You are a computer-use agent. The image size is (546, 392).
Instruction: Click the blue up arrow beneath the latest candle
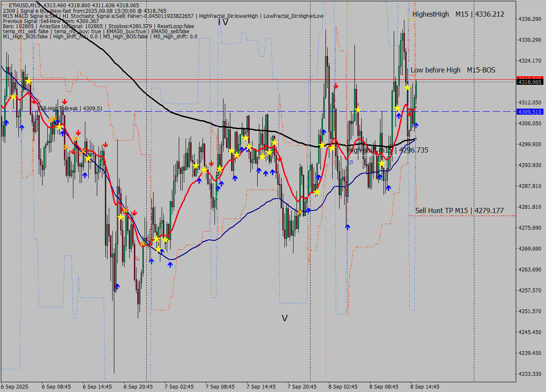tap(416, 125)
